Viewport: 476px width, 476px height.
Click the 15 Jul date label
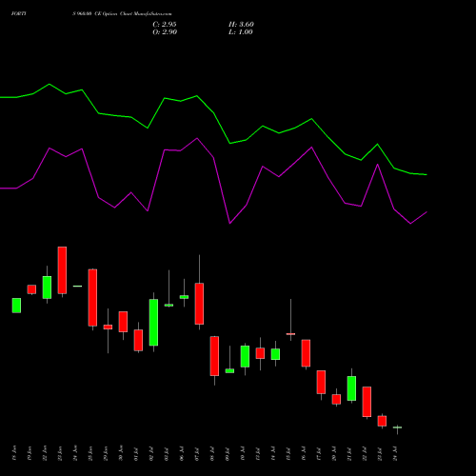pyautogui.click(x=288, y=453)
